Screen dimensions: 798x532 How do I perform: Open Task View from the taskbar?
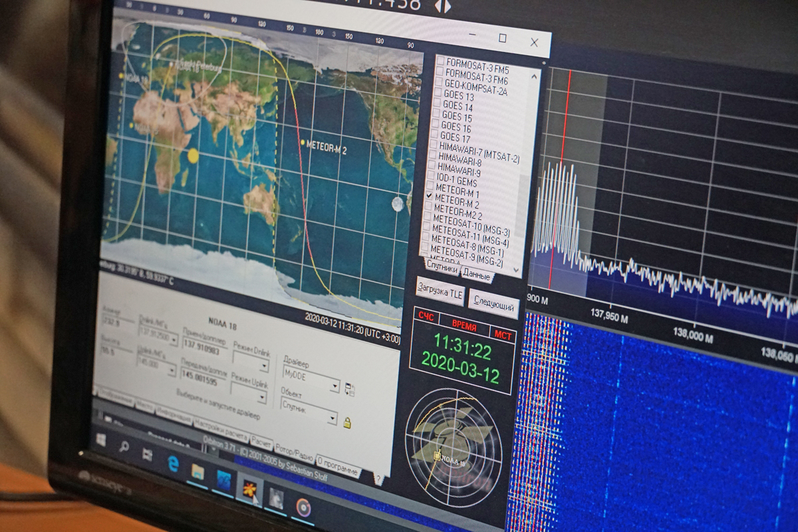148,455
